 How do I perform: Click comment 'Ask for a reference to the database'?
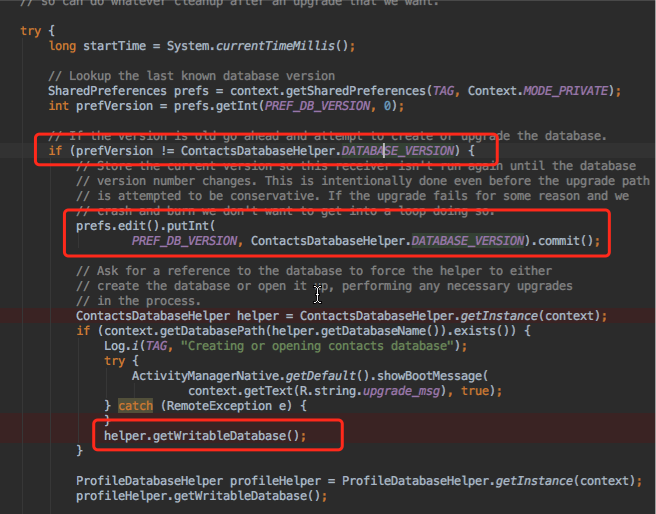(x=314, y=271)
